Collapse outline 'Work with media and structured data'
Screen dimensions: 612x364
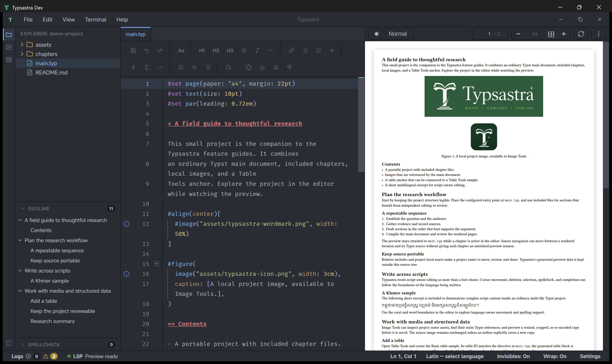tap(20, 291)
